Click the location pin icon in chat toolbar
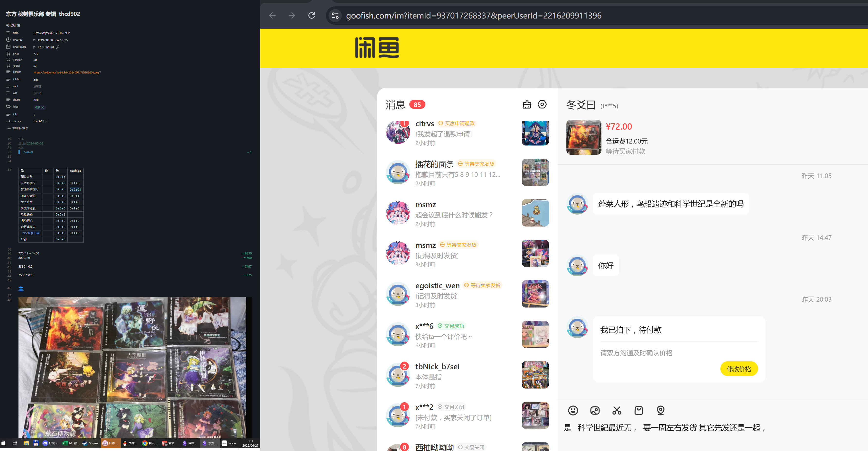868x451 pixels. pyautogui.click(x=661, y=410)
